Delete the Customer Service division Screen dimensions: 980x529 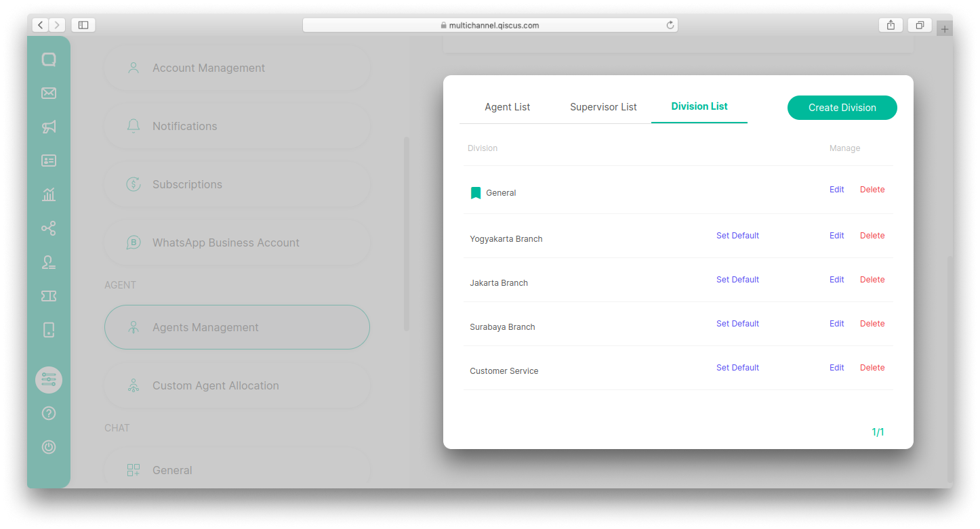(x=872, y=368)
